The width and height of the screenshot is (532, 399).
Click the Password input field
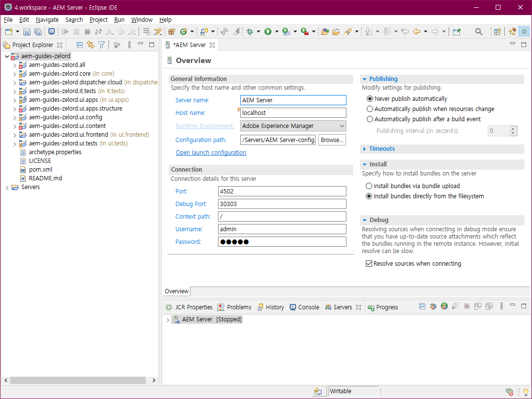[282, 242]
